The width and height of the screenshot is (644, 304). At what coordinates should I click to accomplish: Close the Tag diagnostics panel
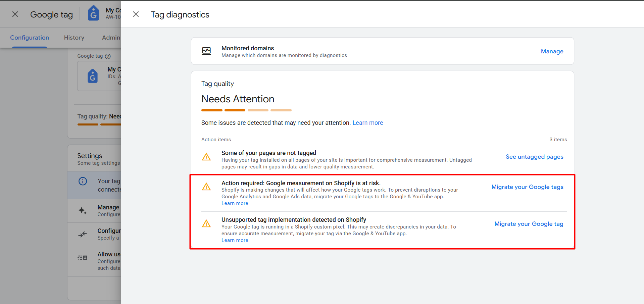click(x=136, y=14)
